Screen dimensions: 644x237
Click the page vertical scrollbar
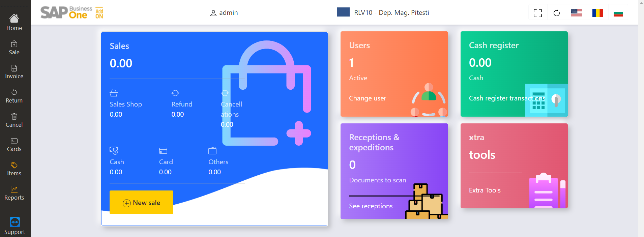[x=641, y=118]
